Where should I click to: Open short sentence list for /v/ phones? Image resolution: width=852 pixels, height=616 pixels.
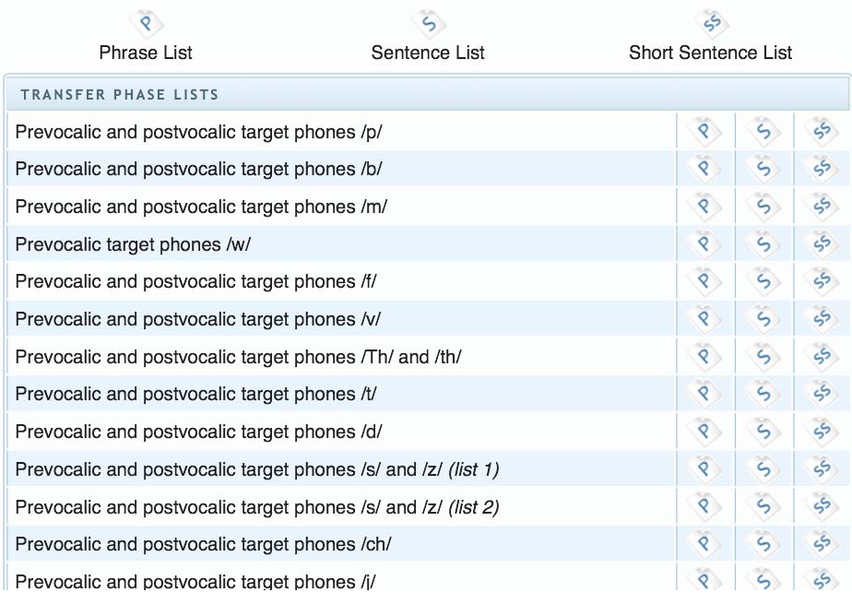pos(822,319)
